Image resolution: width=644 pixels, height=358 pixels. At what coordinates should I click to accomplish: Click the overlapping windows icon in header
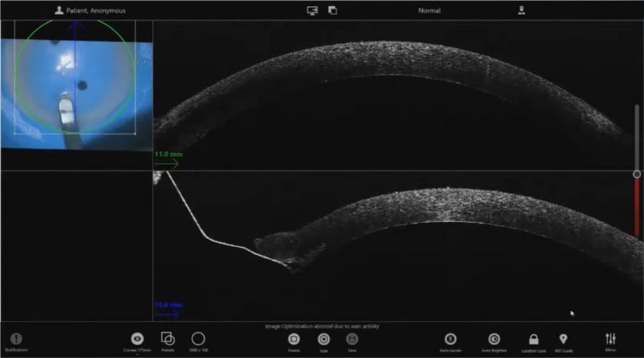pos(333,10)
